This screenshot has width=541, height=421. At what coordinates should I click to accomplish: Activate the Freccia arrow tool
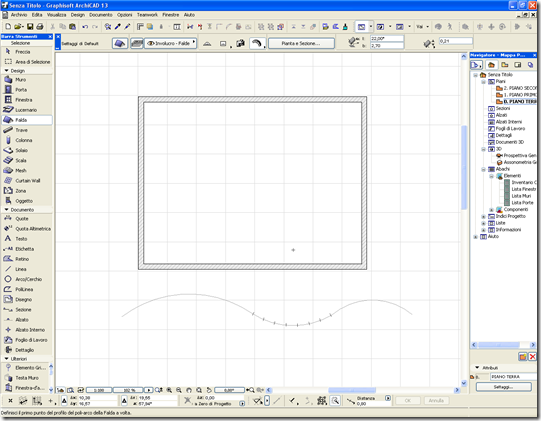(27, 52)
